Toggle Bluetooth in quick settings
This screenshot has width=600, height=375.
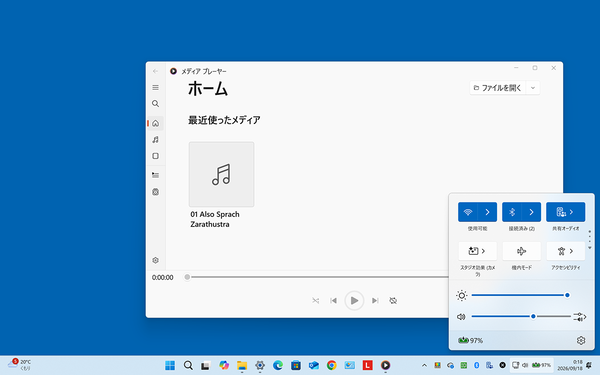[512, 212]
